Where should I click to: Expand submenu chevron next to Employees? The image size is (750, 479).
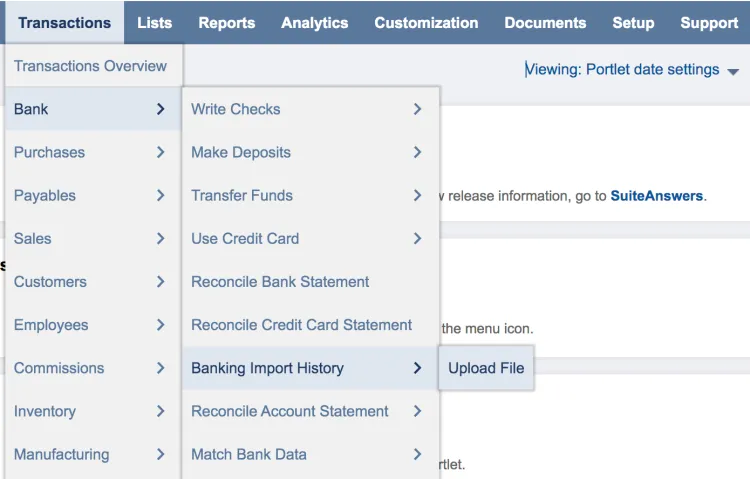point(161,325)
